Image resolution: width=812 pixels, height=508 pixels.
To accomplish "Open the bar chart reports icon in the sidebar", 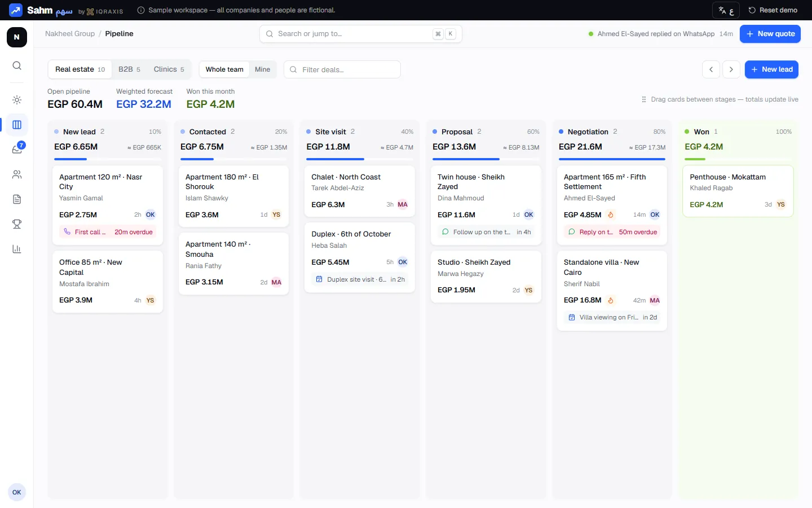I will [x=17, y=249].
